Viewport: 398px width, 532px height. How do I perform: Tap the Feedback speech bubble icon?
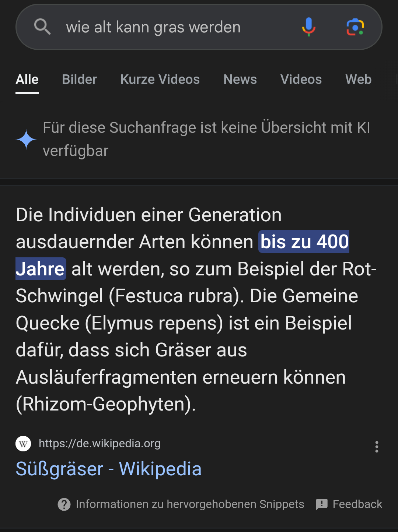pyautogui.click(x=322, y=504)
